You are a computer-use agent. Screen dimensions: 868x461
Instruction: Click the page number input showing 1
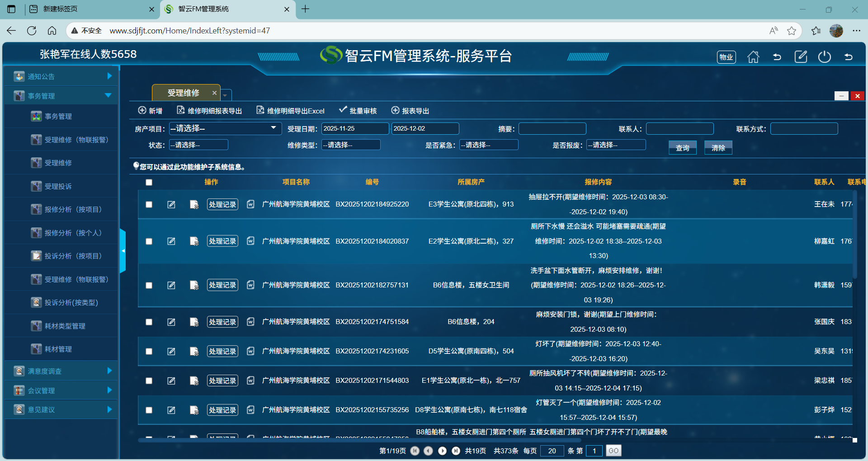(x=594, y=451)
